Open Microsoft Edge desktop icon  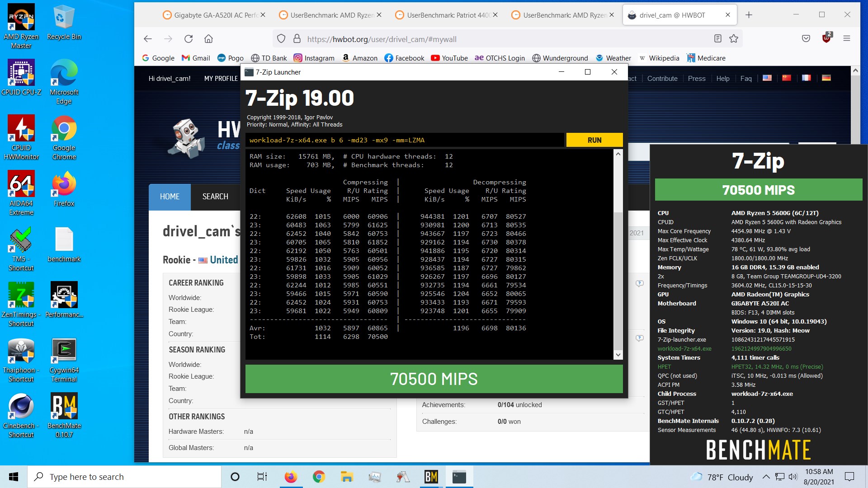pos(64,82)
